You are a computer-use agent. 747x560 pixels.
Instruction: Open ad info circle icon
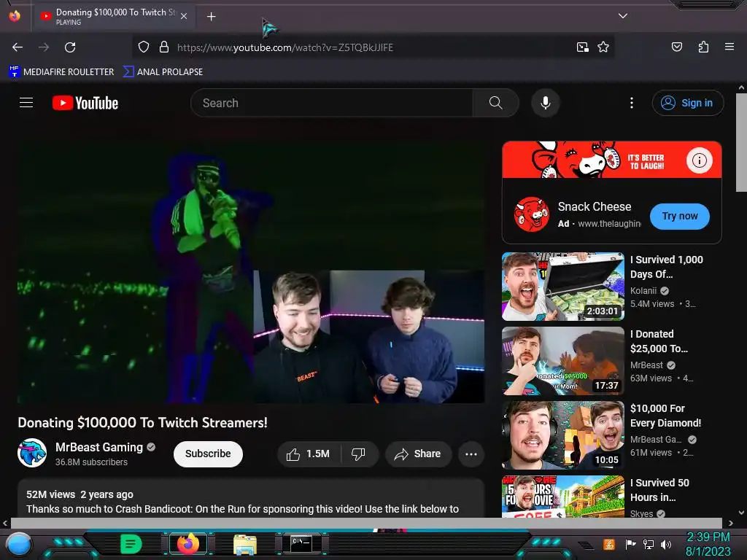(700, 160)
